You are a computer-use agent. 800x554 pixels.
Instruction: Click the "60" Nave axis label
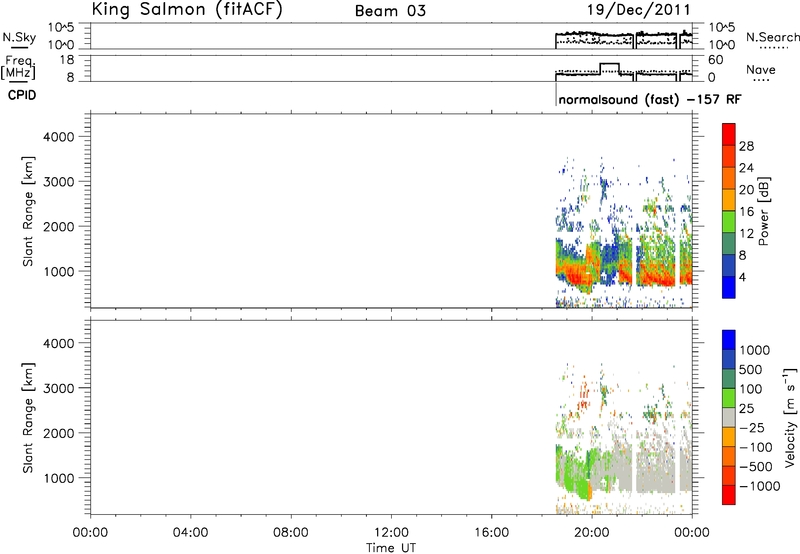[715, 60]
